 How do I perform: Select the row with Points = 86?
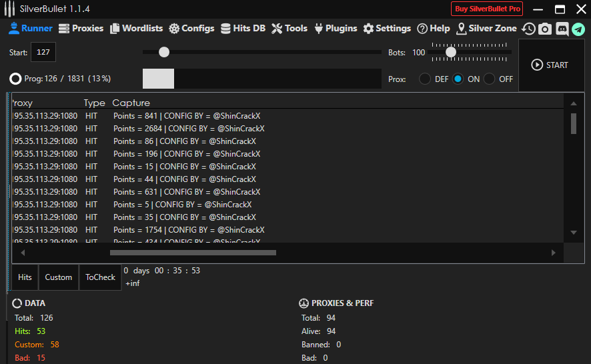click(x=287, y=141)
